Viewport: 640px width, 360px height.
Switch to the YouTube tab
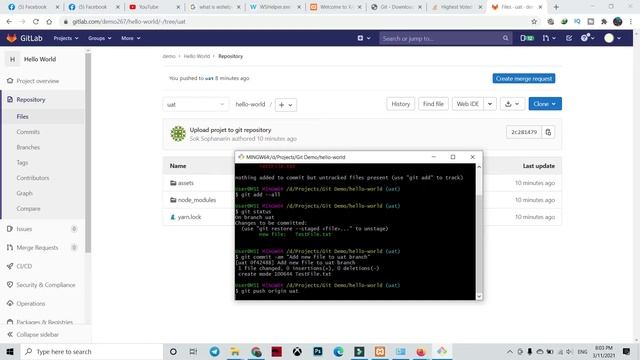pyautogui.click(x=154, y=7)
